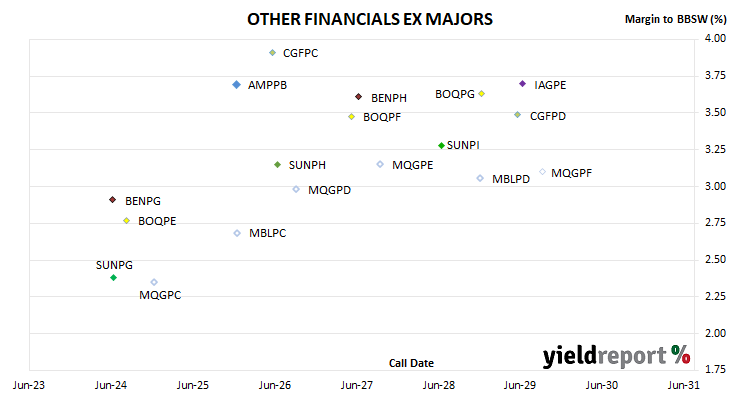Image resolution: width=730 pixels, height=399 pixels.
Task: Click the Margin to BBSW (%) axis title
Action: (675, 19)
